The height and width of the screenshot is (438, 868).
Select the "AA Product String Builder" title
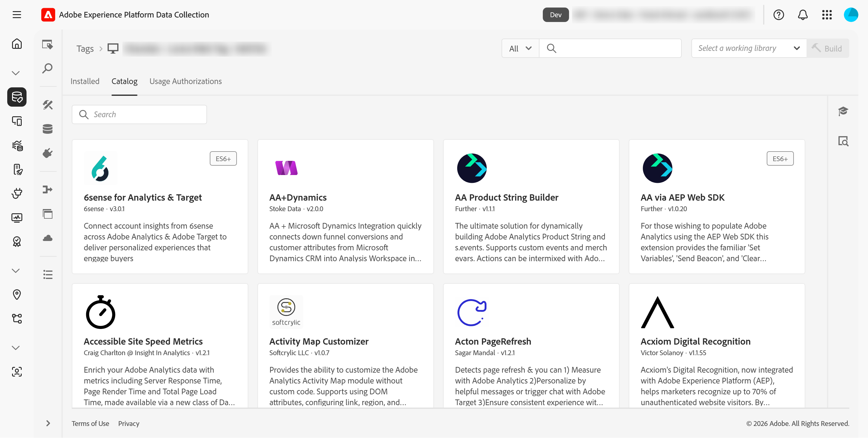[x=506, y=198]
